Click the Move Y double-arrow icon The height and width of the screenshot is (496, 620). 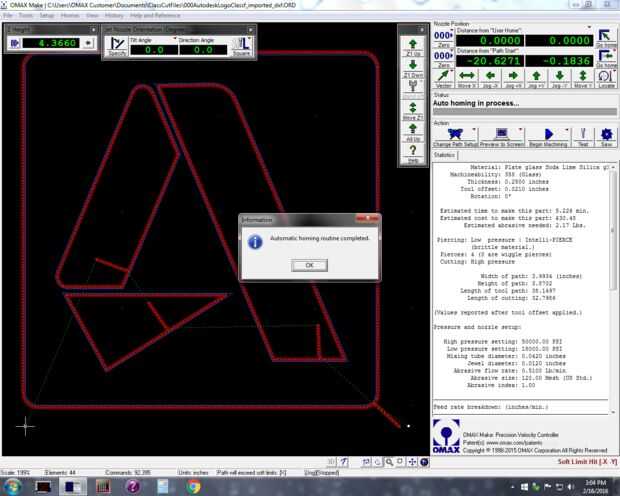(x=582, y=78)
